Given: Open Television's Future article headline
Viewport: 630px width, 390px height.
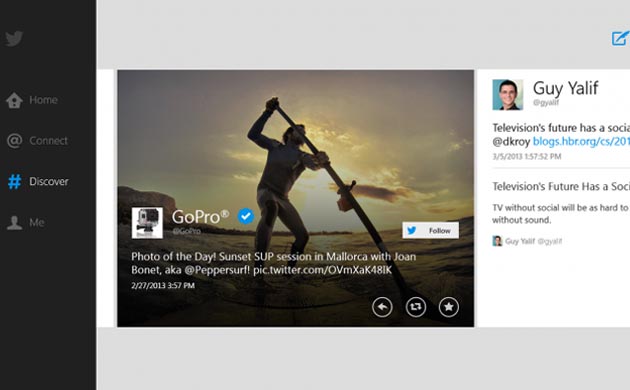Looking at the screenshot, I should [561, 186].
